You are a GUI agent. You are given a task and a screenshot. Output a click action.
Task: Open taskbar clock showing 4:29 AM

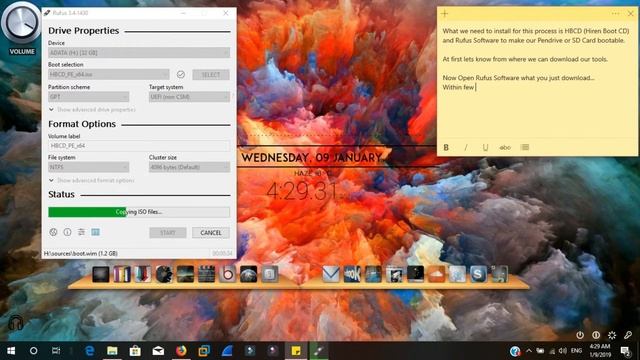pyautogui.click(x=600, y=351)
